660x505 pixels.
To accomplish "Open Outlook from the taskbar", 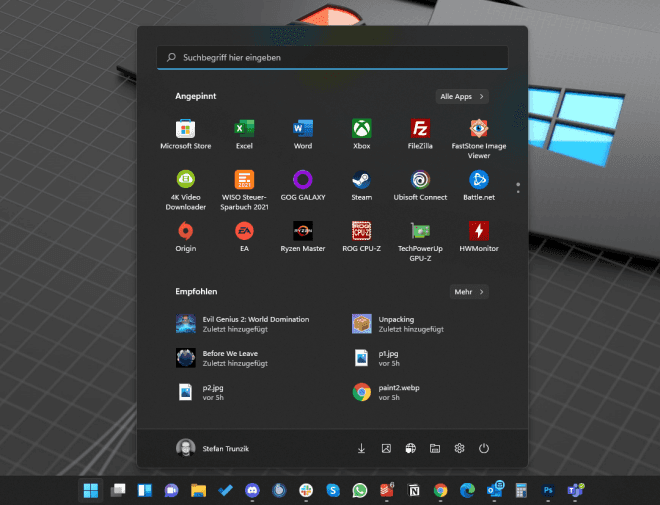I will 494,490.
